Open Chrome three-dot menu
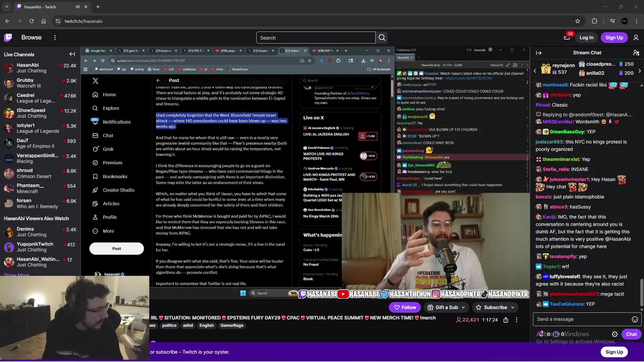The image size is (644, 362). (x=636, y=21)
